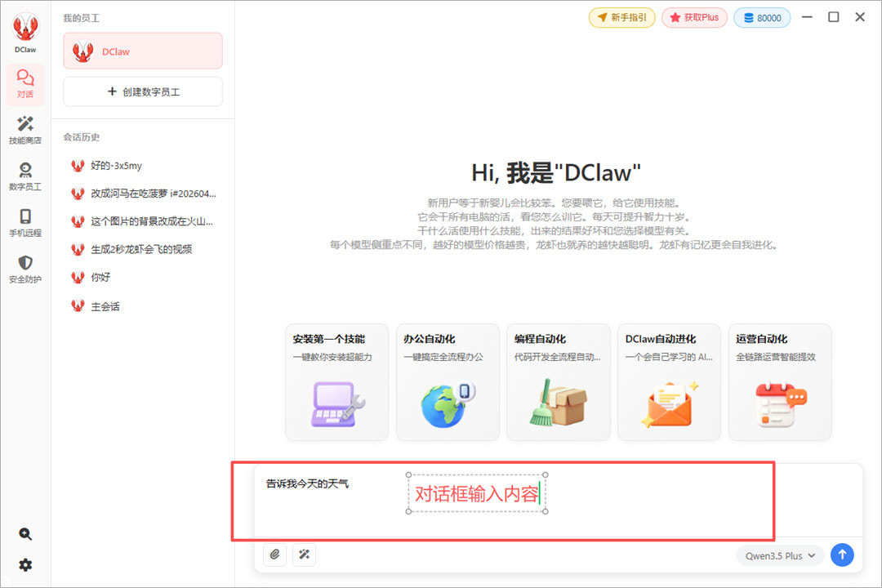Click the magnifier search icon in sidebar
The width and height of the screenshot is (882, 588).
25,534
